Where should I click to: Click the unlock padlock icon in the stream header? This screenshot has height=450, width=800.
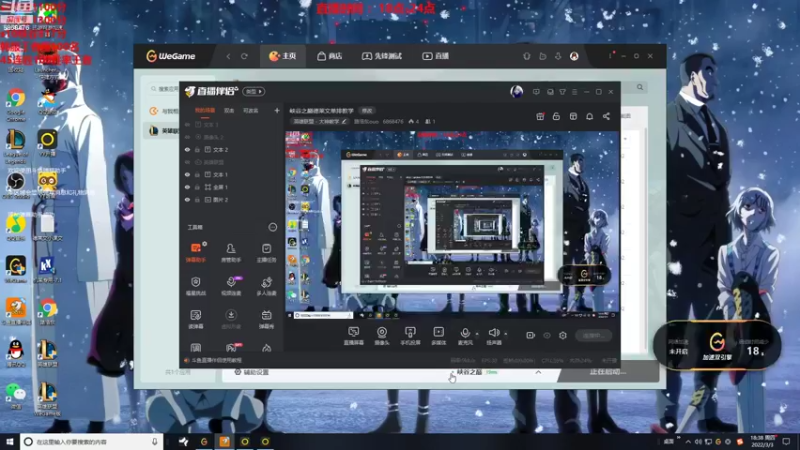click(x=556, y=116)
